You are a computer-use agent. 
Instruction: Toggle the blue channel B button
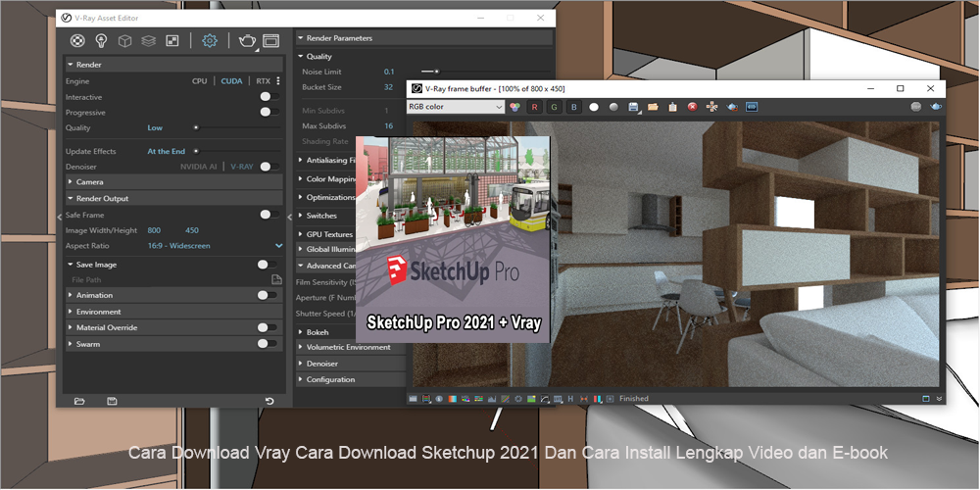pos(573,107)
